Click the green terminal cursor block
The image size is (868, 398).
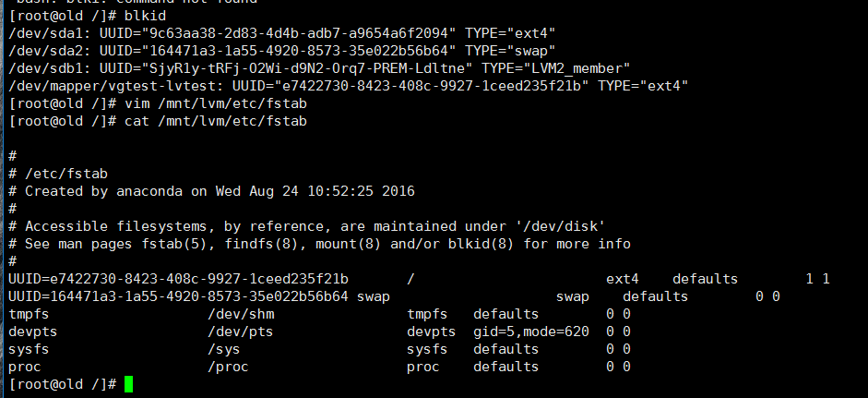128,384
